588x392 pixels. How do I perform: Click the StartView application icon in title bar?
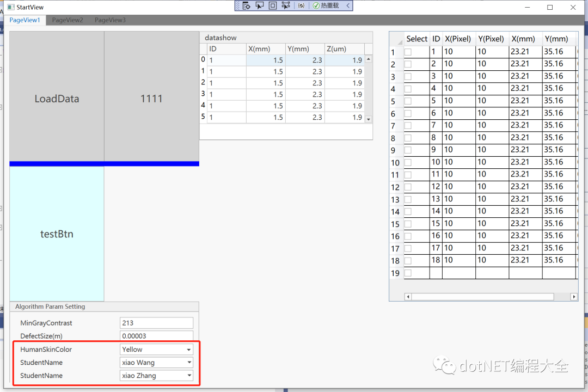10,7
